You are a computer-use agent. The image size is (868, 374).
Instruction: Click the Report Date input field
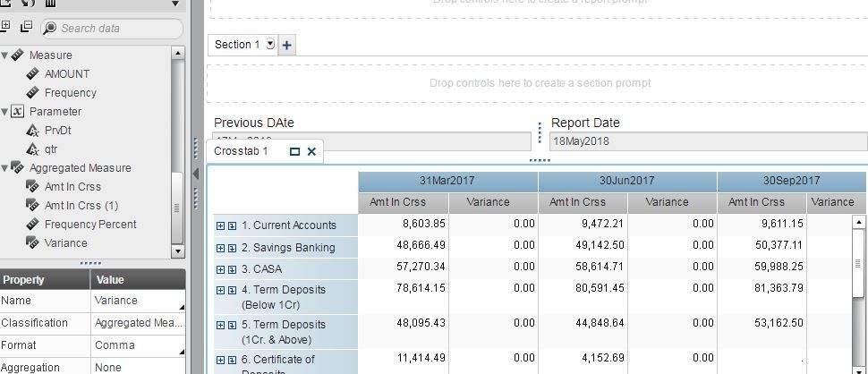coord(707,141)
